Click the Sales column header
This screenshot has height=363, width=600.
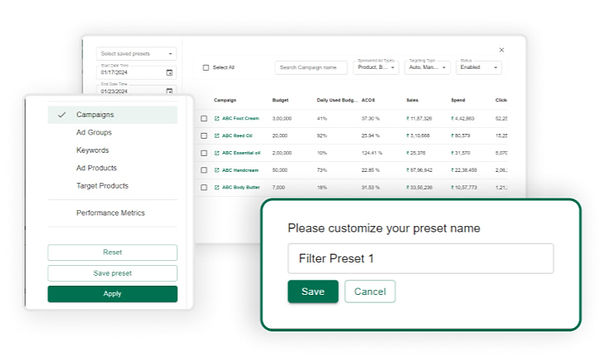412,100
